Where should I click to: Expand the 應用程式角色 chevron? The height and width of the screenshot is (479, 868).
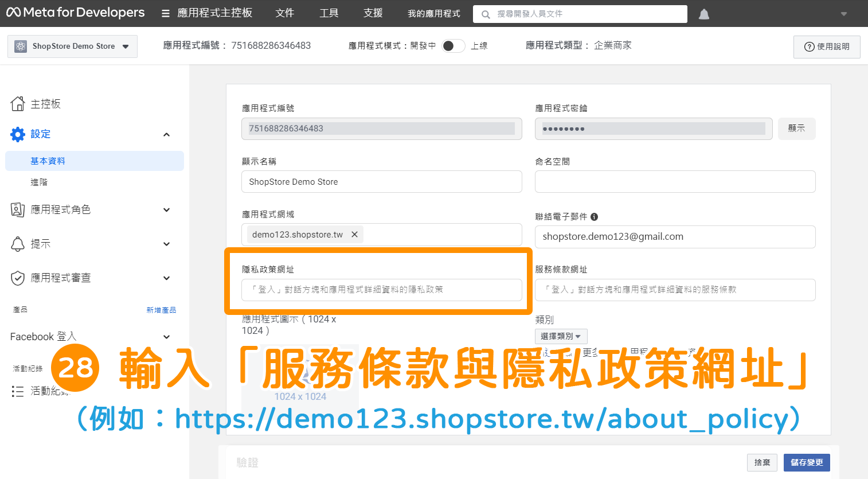pos(166,210)
